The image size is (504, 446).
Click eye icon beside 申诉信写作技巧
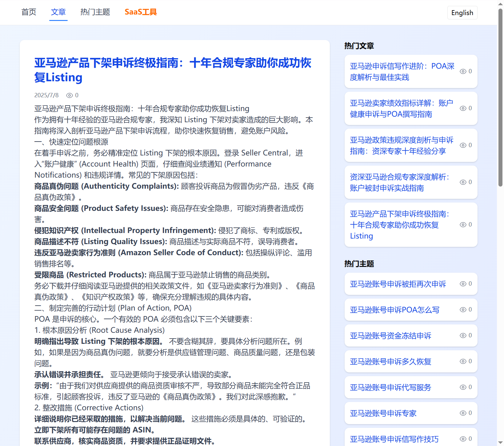point(463,439)
